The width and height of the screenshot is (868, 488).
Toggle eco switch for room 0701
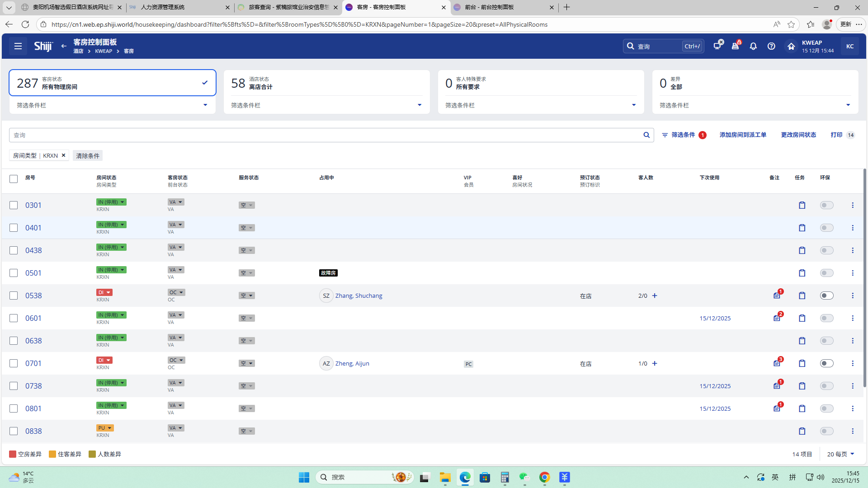826,363
